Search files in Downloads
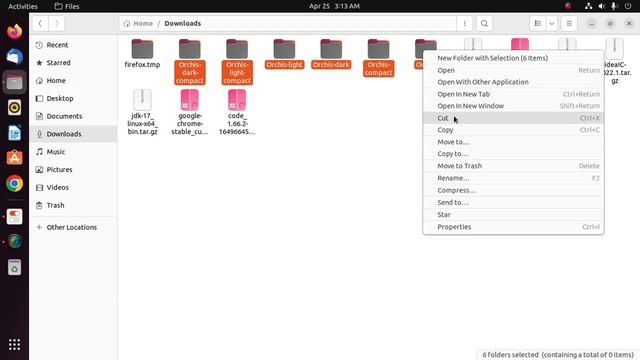 tap(484, 23)
